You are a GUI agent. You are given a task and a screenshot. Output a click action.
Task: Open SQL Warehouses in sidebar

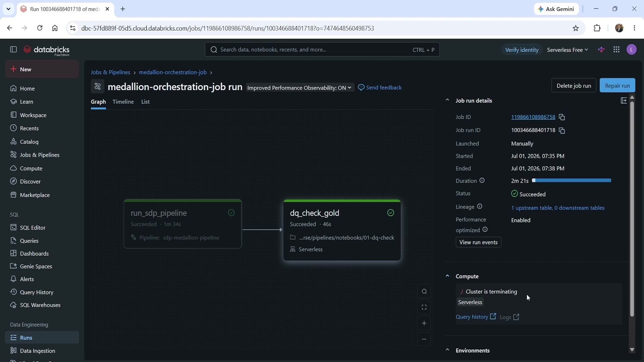pos(42,305)
